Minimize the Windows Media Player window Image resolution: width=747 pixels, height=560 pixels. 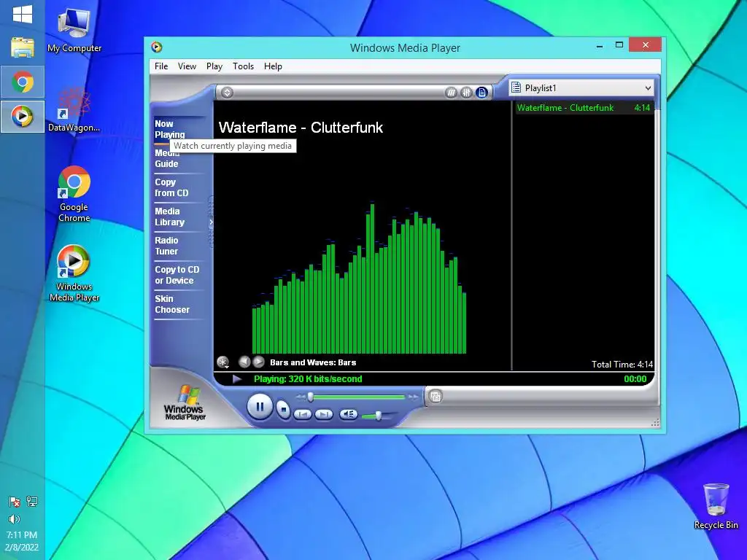point(600,46)
